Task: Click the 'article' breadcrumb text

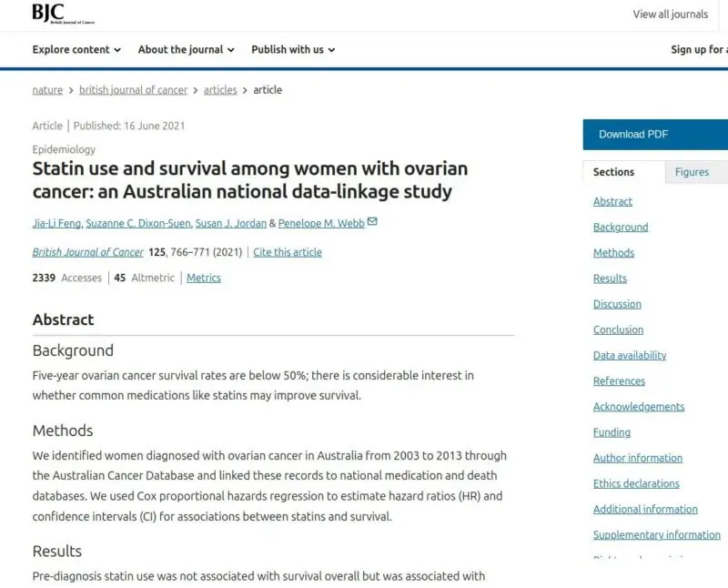Action: click(268, 89)
